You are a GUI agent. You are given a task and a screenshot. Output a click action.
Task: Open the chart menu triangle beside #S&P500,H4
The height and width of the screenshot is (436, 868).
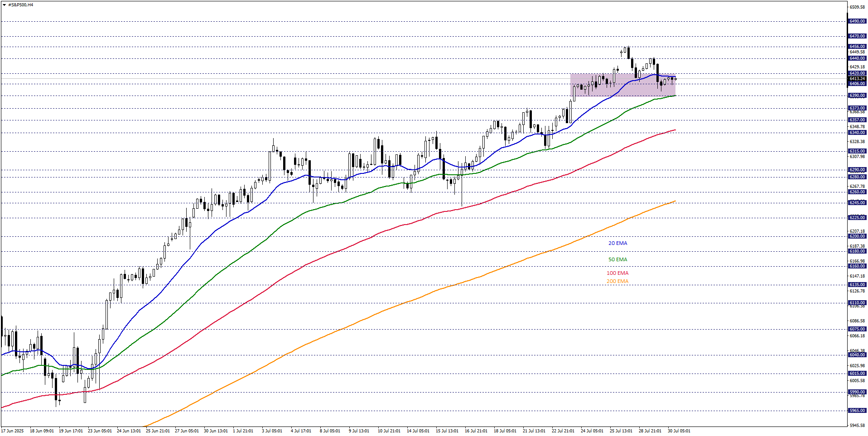click(4, 5)
